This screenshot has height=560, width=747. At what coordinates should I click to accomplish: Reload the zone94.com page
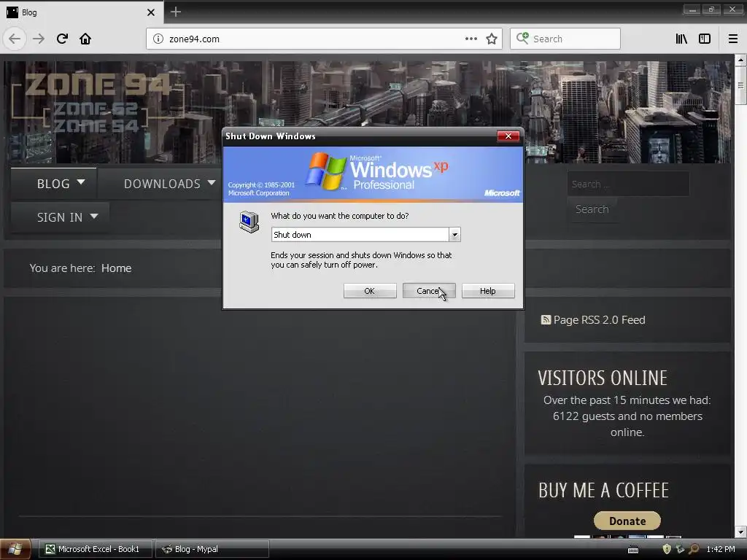click(x=62, y=39)
